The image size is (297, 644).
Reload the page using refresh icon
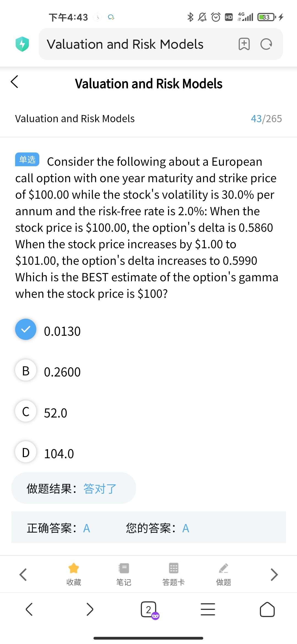click(266, 44)
